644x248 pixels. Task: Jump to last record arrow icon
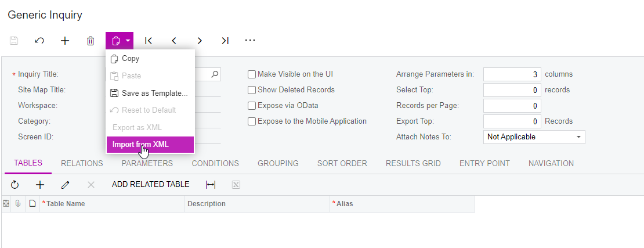point(225,41)
